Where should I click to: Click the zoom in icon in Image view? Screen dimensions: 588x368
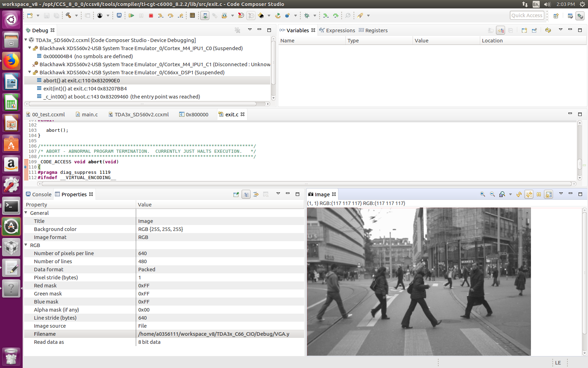483,195
